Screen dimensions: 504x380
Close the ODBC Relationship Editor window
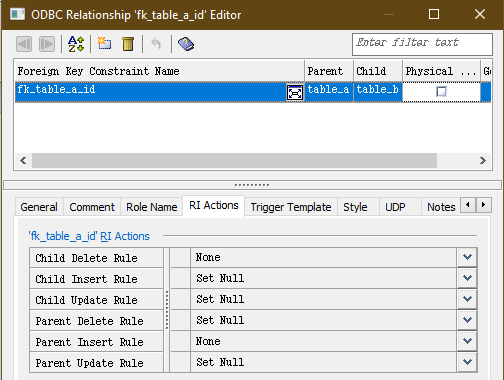[x=480, y=14]
